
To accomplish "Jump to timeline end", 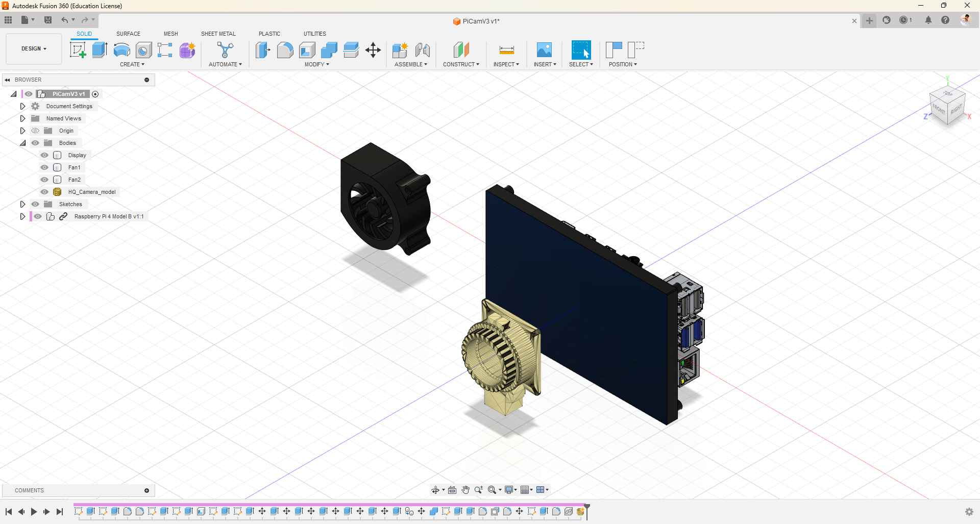I will pyautogui.click(x=60, y=512).
